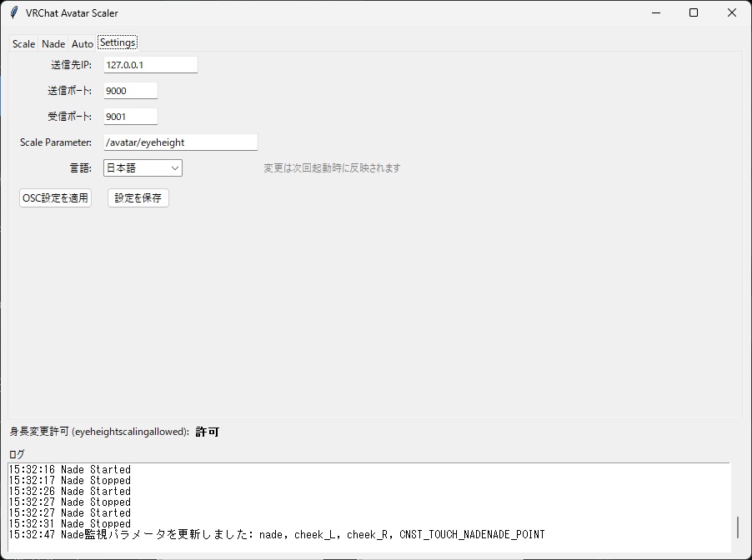Click the 送信先IP: label

click(x=72, y=65)
